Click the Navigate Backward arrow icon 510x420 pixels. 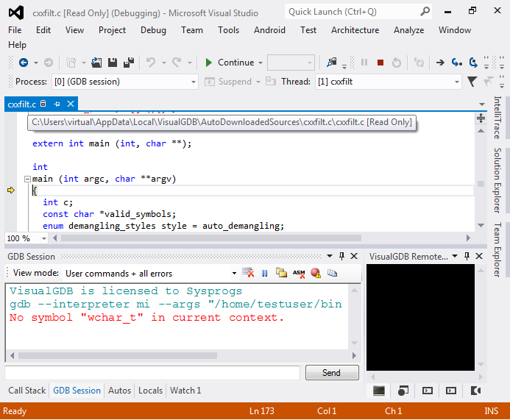pyautogui.click(x=24, y=63)
